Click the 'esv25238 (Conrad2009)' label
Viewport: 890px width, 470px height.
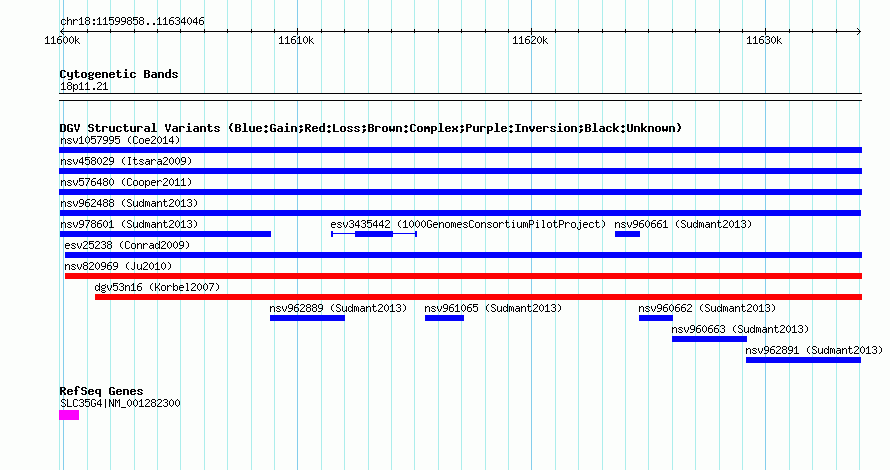click(127, 245)
